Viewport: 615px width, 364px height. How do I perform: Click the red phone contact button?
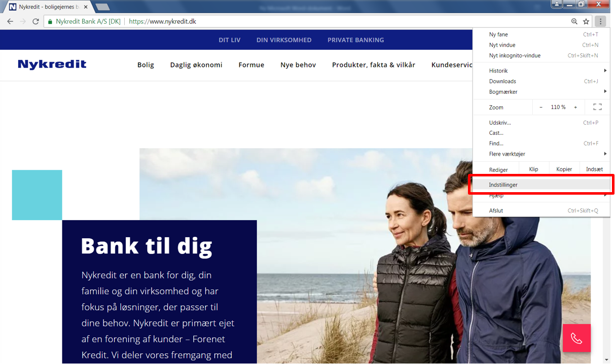tap(576, 338)
